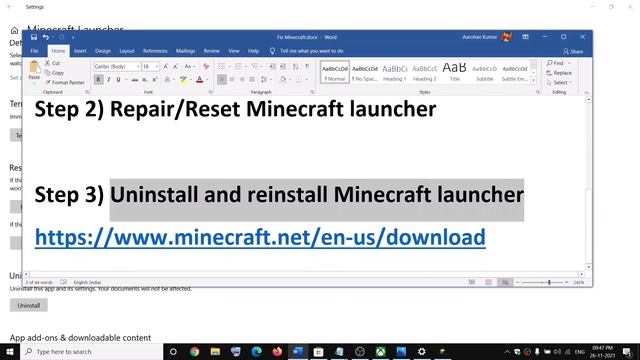
Task: Open Xbox app from taskbar
Action: tap(380, 351)
